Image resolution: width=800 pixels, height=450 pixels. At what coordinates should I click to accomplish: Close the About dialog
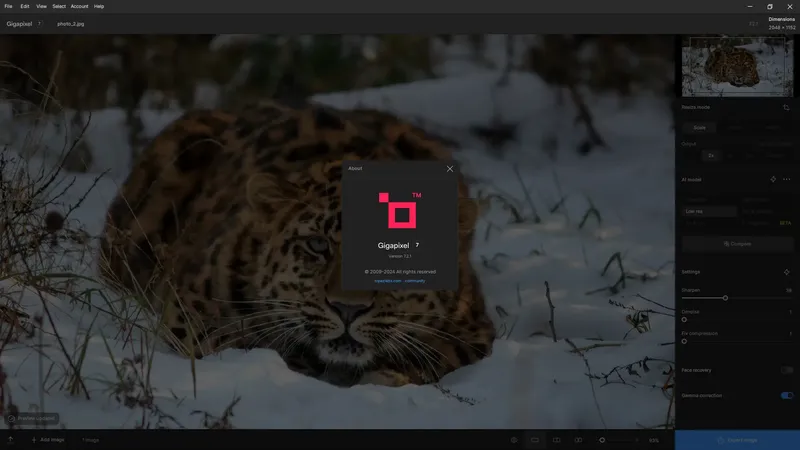tap(449, 169)
